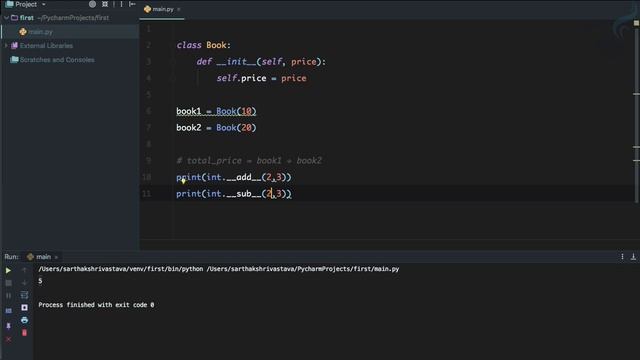640x360 pixels.
Task: Close the Run panel using the red X icon
Action: [8, 339]
